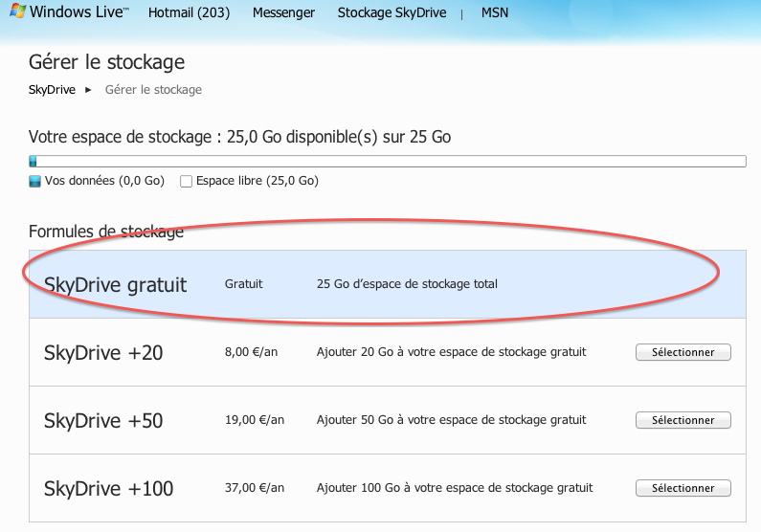Click 'SkyDrive gratuit' plan name
This screenshot has height=532, width=761.
(x=115, y=285)
